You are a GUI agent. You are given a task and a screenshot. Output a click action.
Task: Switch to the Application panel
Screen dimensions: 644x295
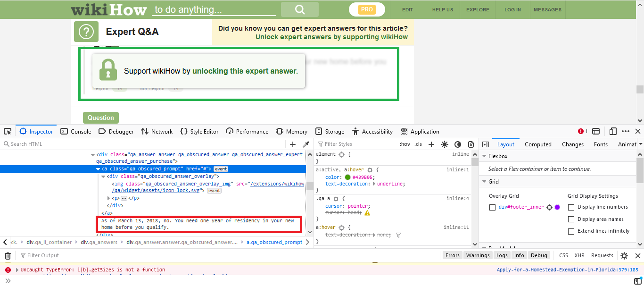point(420,131)
